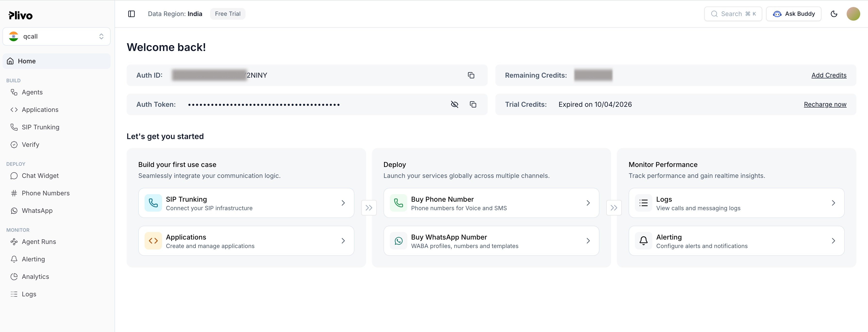Open Applications card chevron
This screenshot has height=332, width=868.
click(x=343, y=241)
